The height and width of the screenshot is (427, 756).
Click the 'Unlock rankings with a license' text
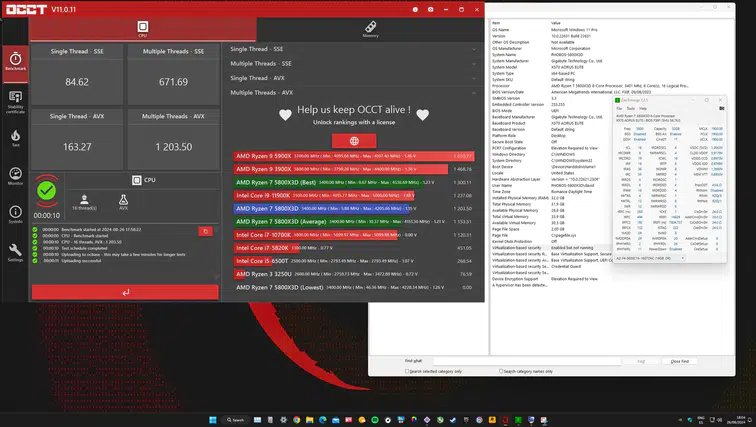354,122
